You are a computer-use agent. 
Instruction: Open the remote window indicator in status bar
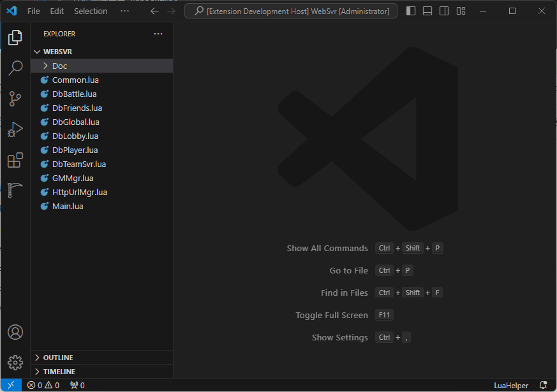click(x=11, y=385)
